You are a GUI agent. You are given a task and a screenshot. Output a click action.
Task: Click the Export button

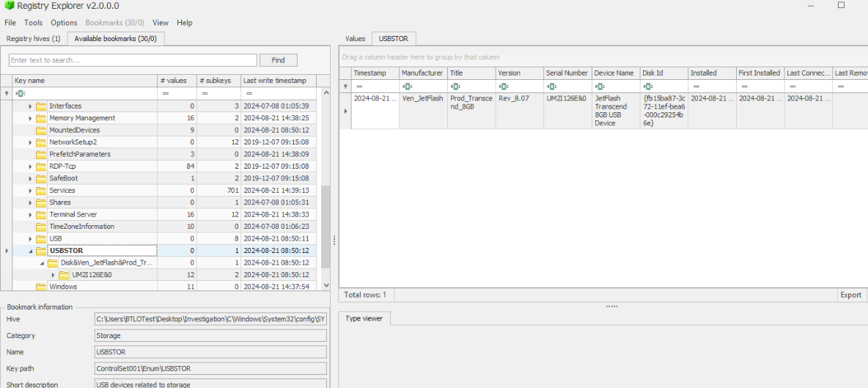click(850, 295)
